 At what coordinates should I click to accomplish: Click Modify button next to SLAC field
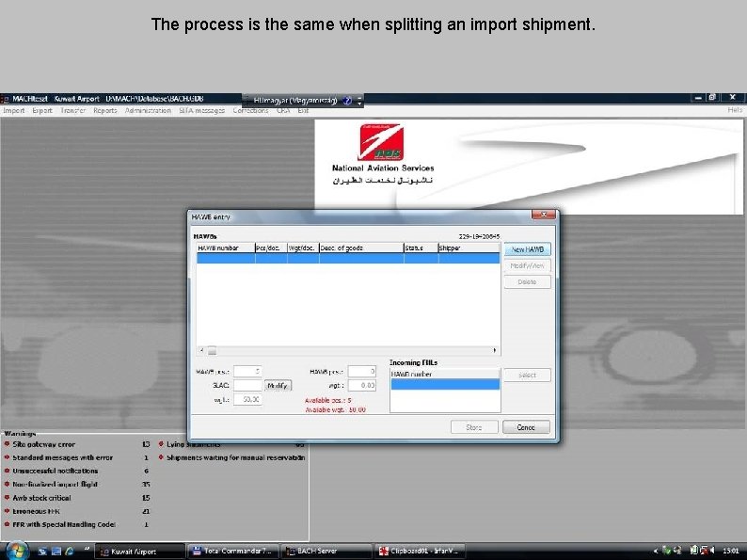click(278, 385)
